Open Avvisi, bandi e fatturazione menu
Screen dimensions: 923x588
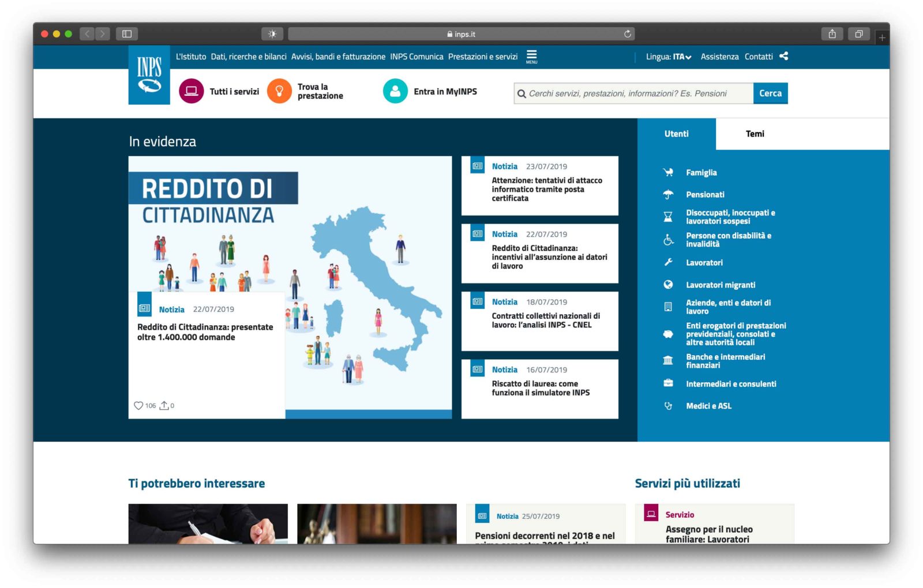pyautogui.click(x=338, y=56)
